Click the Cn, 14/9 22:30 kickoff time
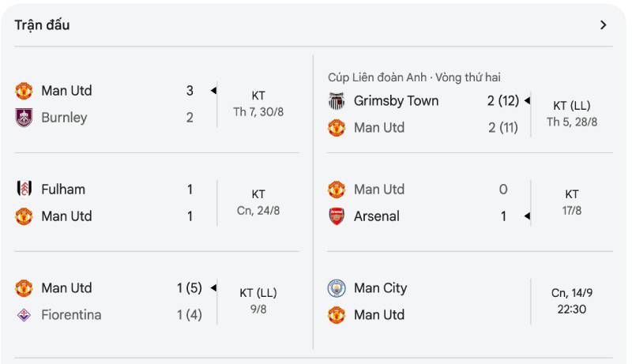Image resolution: width=632 pixels, height=364 pixels. point(572,301)
